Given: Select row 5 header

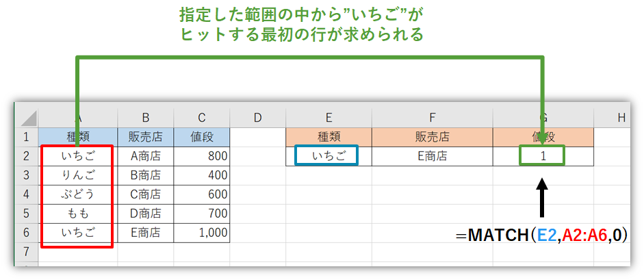Looking at the screenshot, I should point(27,214).
